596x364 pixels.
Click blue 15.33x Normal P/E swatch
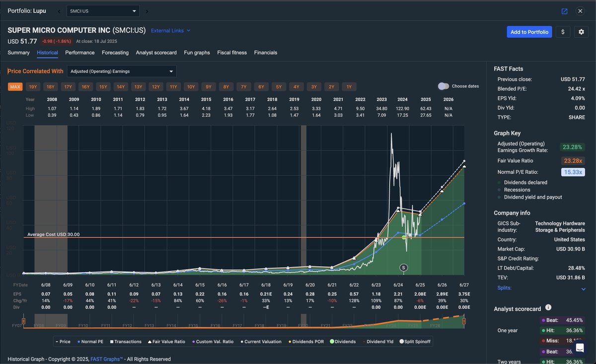(572, 172)
